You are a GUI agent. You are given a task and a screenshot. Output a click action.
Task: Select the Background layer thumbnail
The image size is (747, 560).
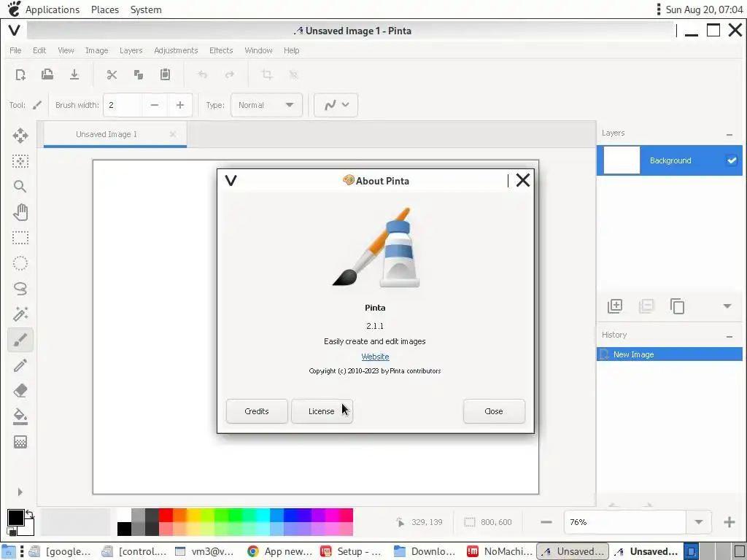point(622,160)
